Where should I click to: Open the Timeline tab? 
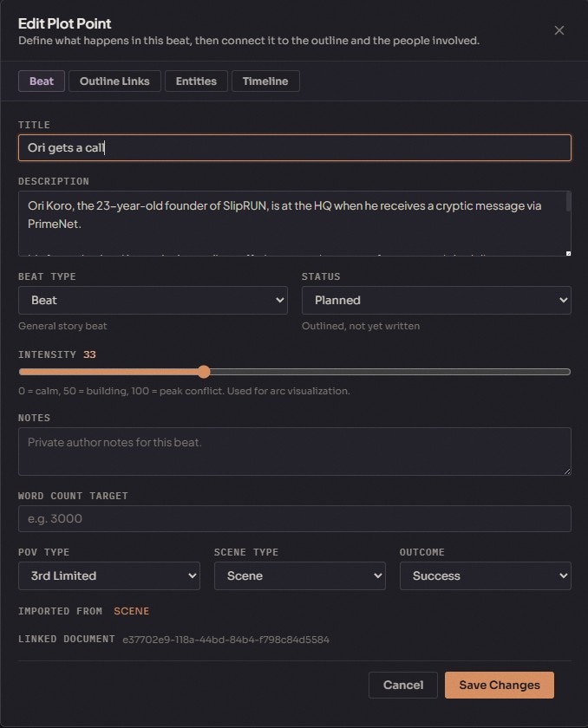(x=265, y=81)
